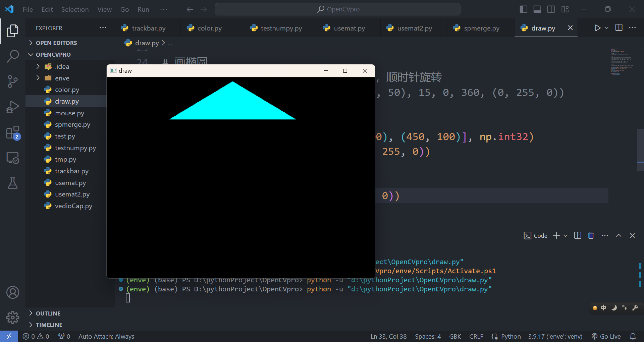Expand the TIMELINE section
Screen dimensions: 644x342
[49, 325]
